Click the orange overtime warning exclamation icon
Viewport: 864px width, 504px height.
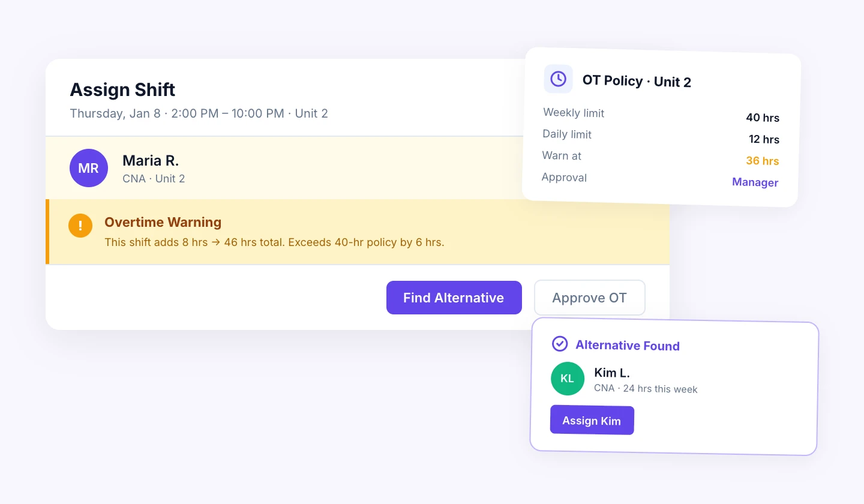[x=80, y=226]
